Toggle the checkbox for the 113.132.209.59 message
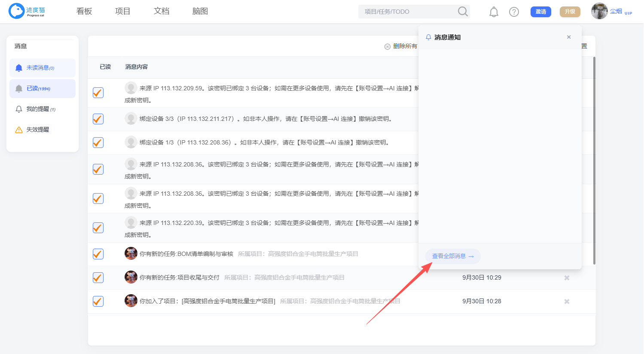 [x=98, y=93]
